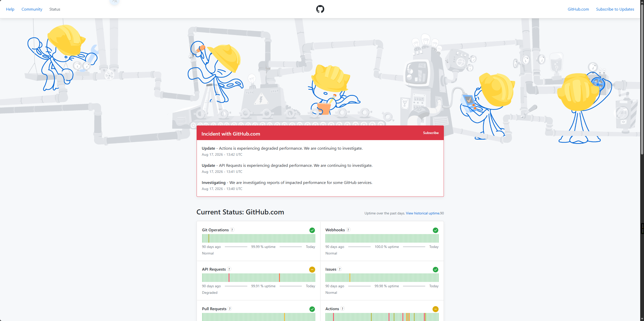Click the '99.91 % uptime' text
644x321 pixels.
tap(263, 286)
